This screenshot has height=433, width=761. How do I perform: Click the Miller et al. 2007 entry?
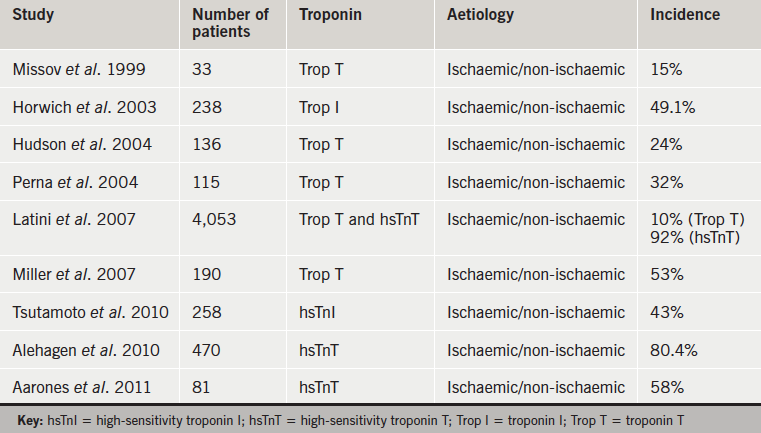[76, 273]
